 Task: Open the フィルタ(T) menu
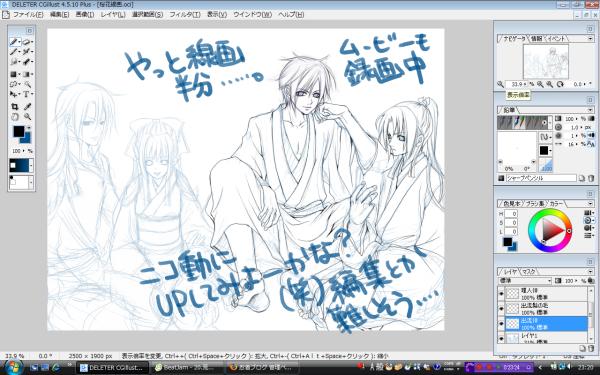point(185,15)
